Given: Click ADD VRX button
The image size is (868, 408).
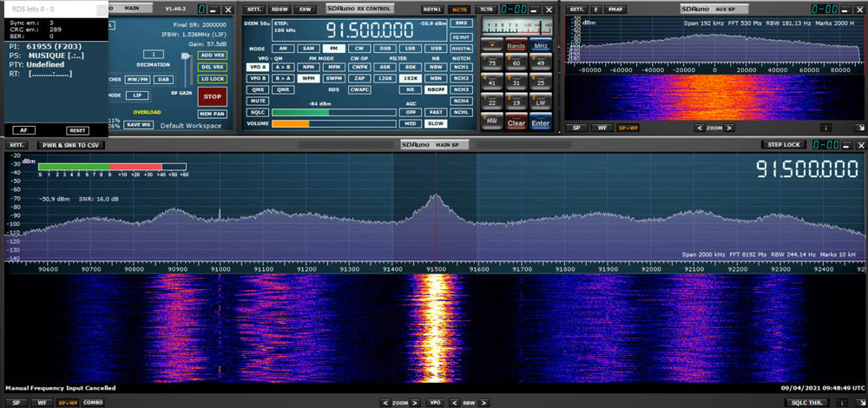Looking at the screenshot, I should tap(212, 55).
